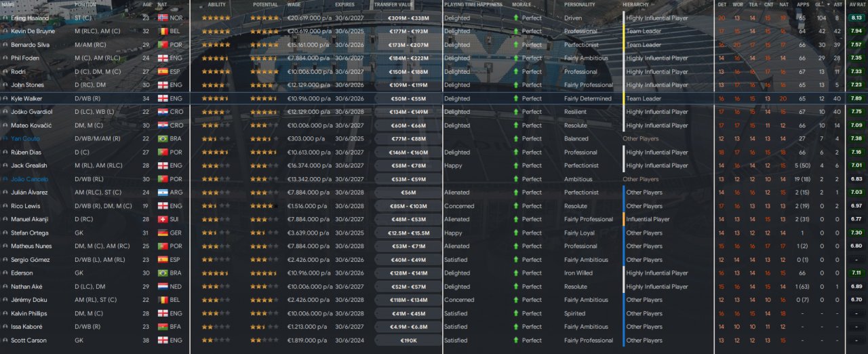Sort by the Wage column header

(x=294, y=4)
